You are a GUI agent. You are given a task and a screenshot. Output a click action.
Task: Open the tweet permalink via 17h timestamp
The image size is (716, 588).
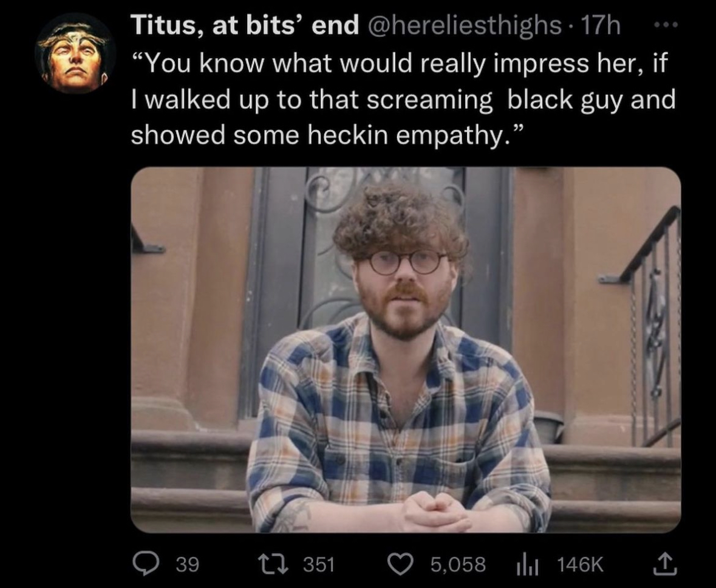[x=601, y=26]
